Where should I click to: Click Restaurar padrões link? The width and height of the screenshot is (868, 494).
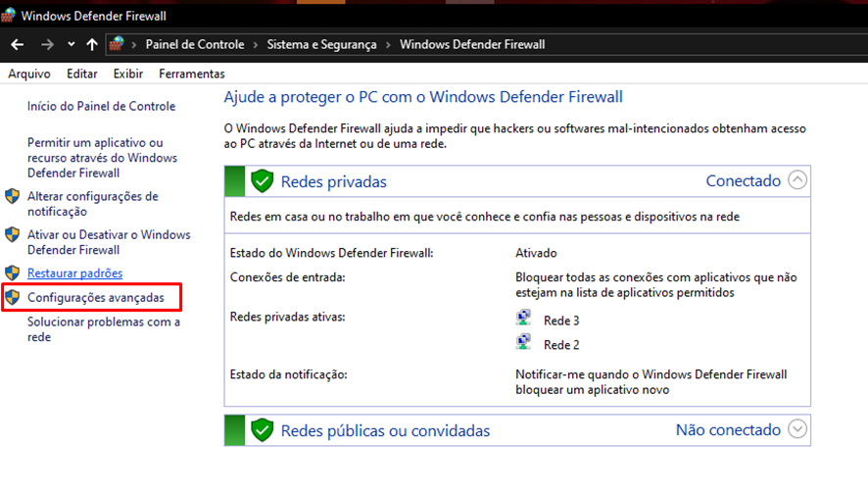74,273
